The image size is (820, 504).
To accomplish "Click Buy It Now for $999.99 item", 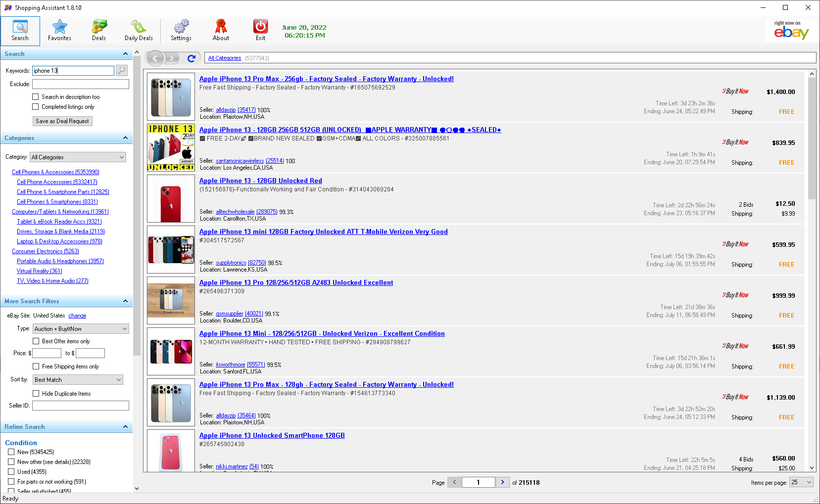I will pyautogui.click(x=735, y=295).
